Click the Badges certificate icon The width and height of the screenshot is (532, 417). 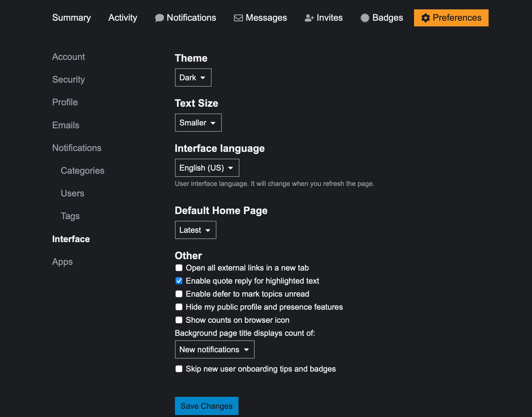(365, 18)
